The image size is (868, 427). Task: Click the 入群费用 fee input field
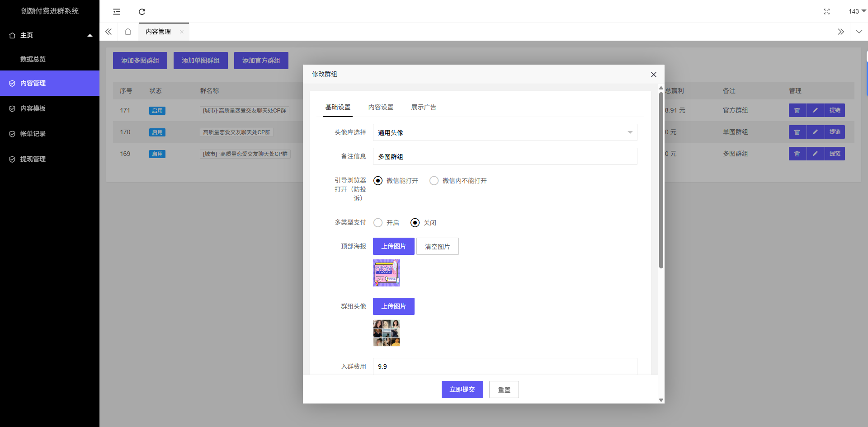pos(505,366)
